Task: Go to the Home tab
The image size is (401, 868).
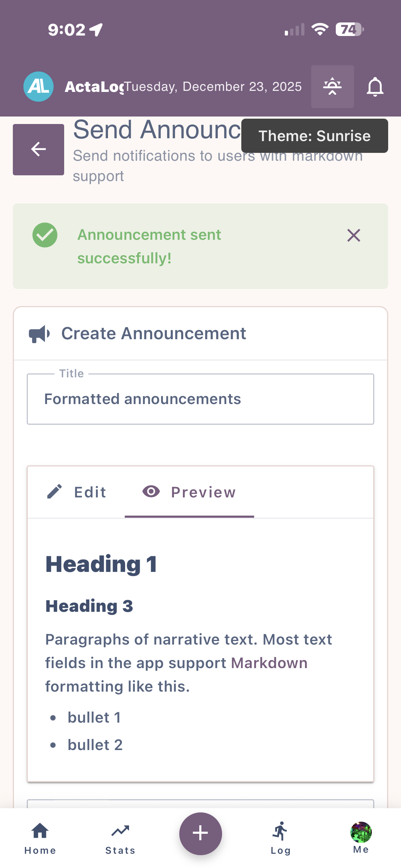Action: point(40,838)
